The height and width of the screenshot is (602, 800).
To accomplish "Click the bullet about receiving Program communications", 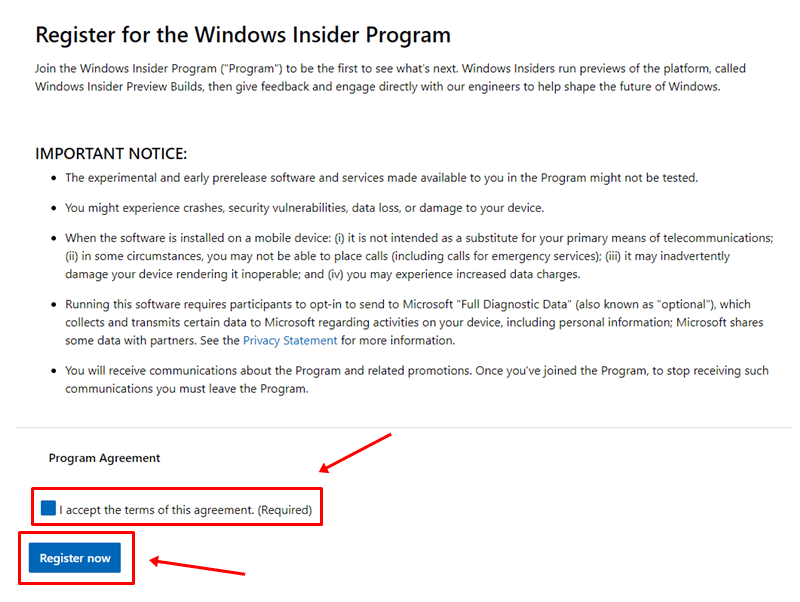I will 416,380.
